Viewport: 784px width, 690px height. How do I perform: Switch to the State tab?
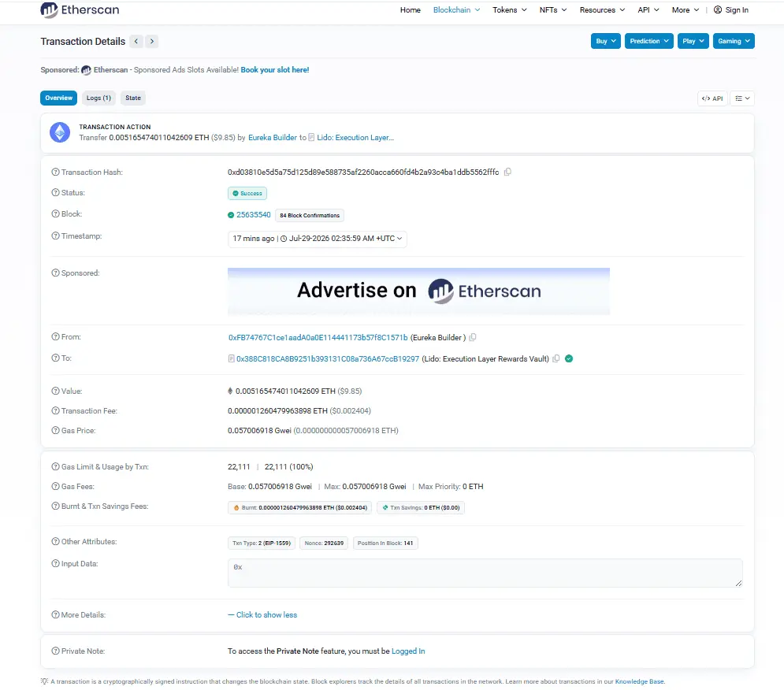(133, 98)
